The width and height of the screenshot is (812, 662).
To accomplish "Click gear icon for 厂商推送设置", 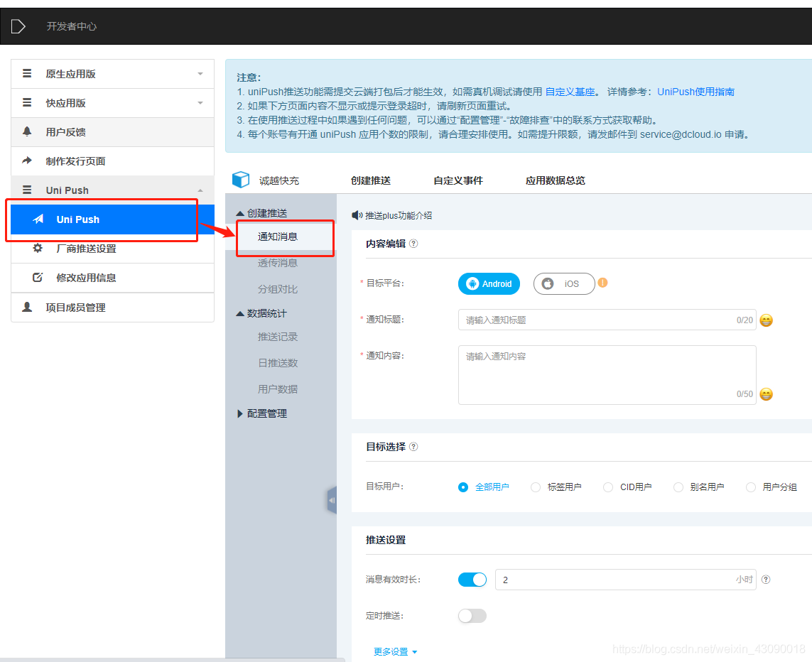I will [x=38, y=248].
